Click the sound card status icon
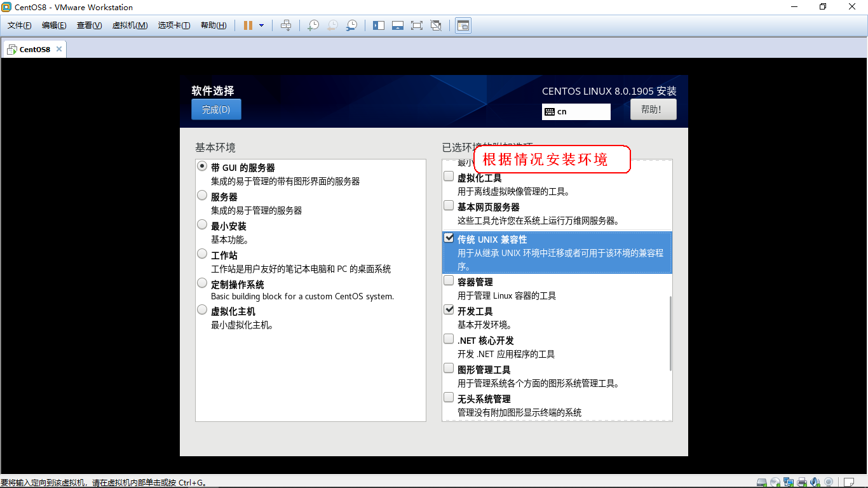Viewport: 868px width, 488px height. [815, 482]
